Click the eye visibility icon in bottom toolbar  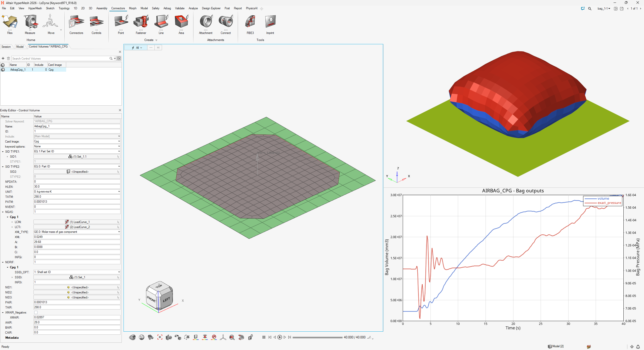(132, 337)
